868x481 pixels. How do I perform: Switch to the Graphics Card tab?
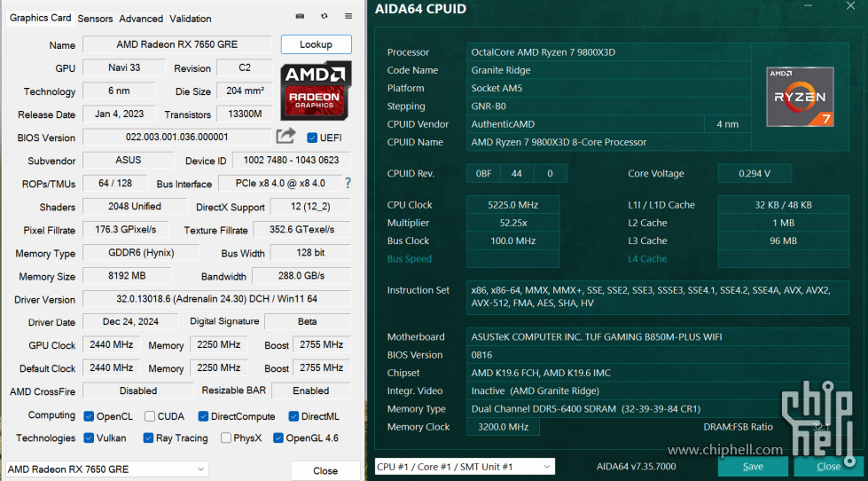pos(41,18)
